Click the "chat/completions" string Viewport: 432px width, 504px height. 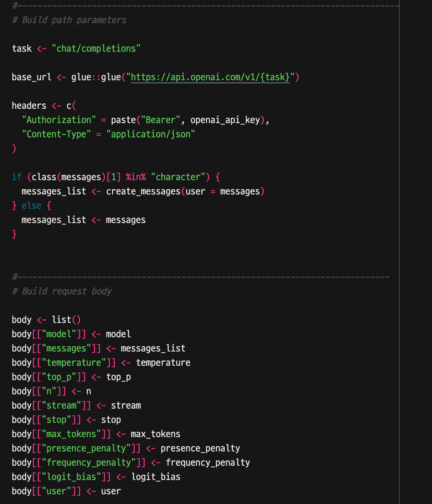pos(96,48)
